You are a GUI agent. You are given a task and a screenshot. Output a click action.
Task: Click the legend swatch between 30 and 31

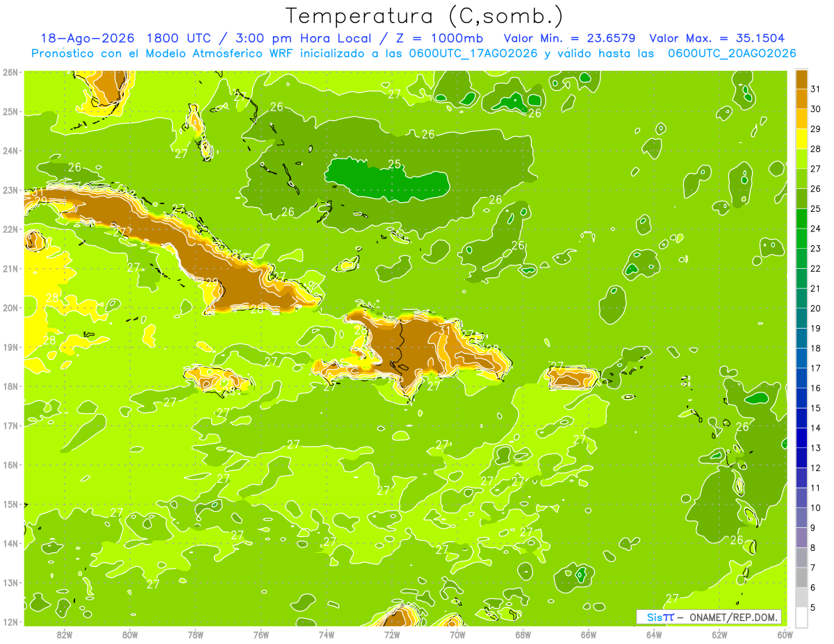(801, 99)
